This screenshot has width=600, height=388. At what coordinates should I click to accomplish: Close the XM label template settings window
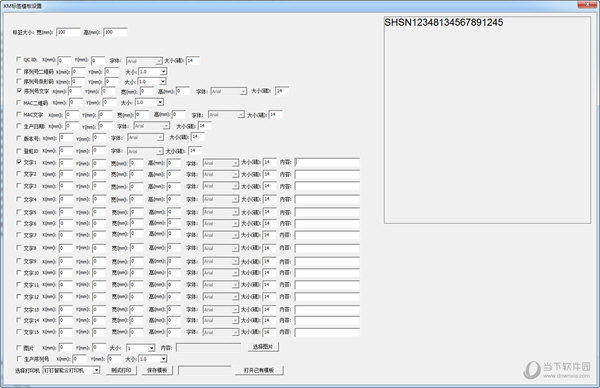tap(587, 5)
